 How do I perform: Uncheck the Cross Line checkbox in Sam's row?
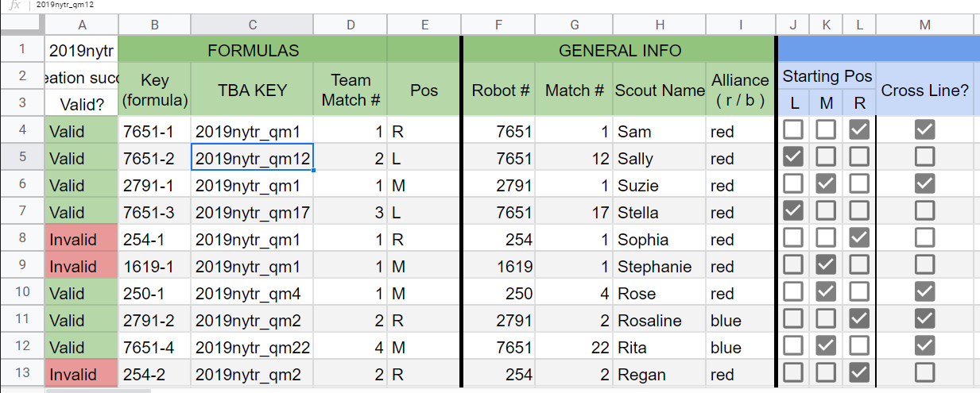pyautogui.click(x=924, y=130)
